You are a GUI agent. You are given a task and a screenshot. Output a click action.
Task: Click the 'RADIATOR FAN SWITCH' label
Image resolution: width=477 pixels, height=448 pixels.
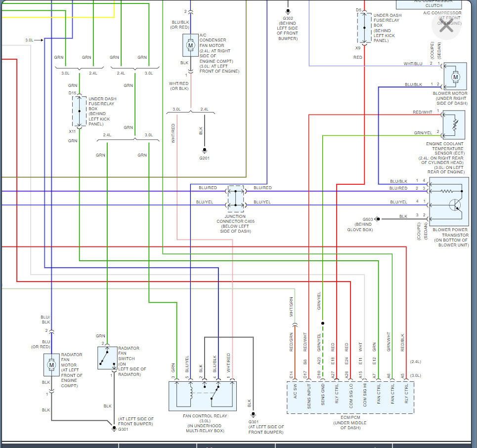pos(129,353)
